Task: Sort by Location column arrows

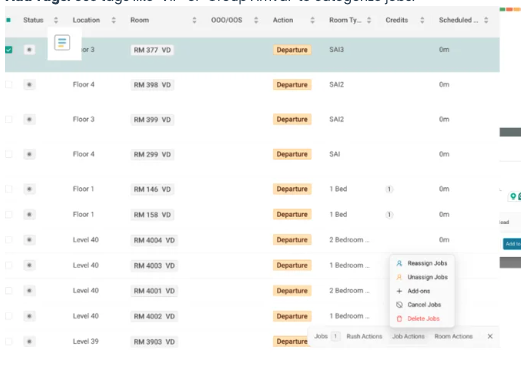Action: (114, 20)
